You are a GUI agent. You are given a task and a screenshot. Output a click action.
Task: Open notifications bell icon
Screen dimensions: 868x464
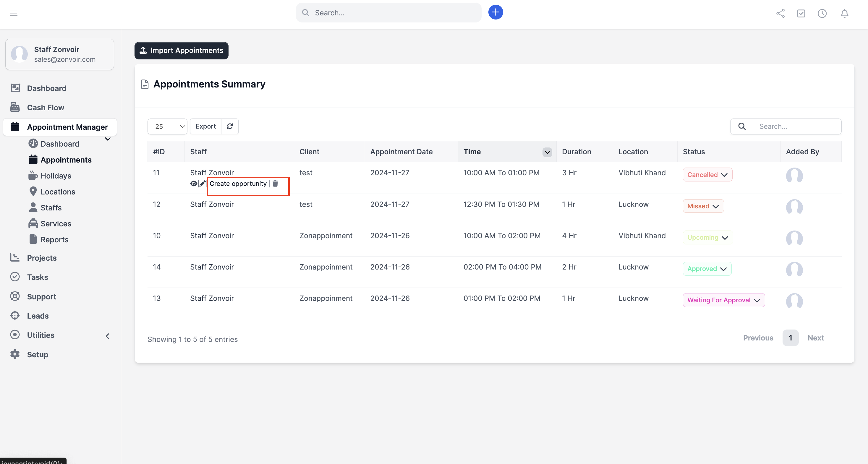(844, 14)
